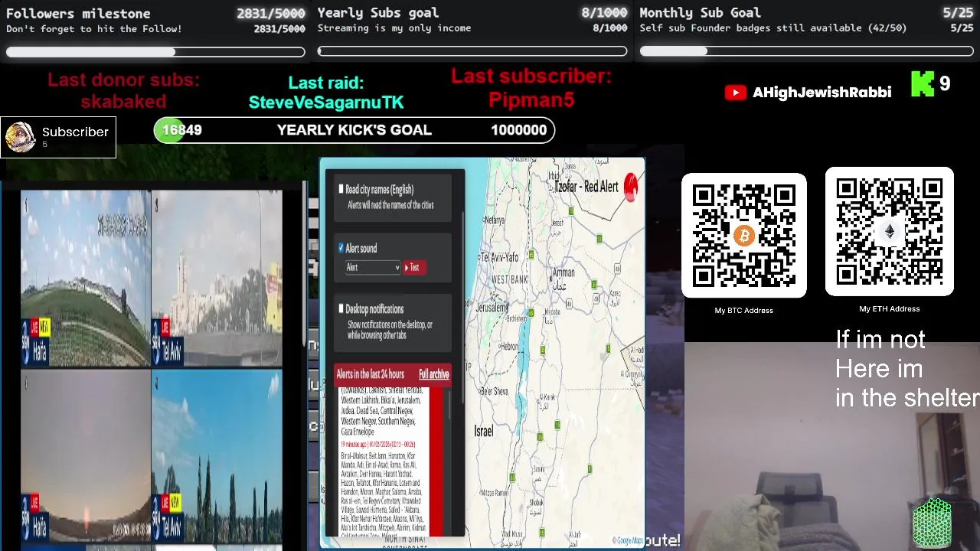Click the Subscriber avatar image
Viewport: 980px width, 551px height.
pyautogui.click(x=20, y=137)
